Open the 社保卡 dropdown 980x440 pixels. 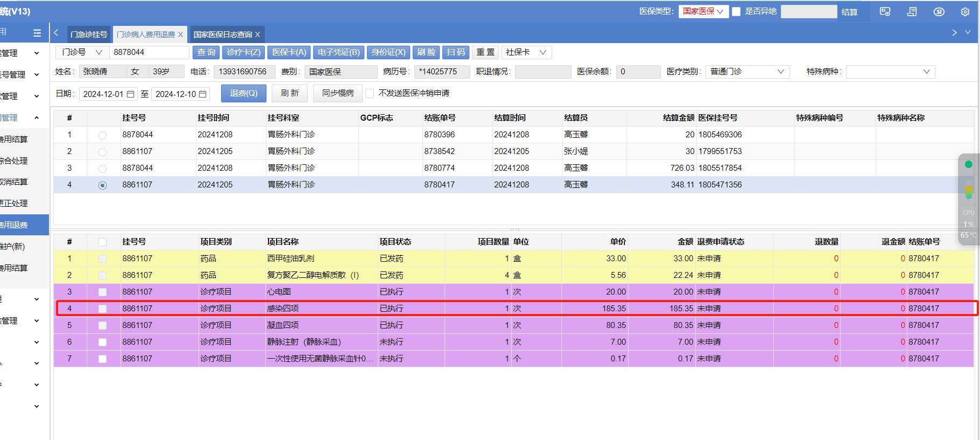point(526,52)
